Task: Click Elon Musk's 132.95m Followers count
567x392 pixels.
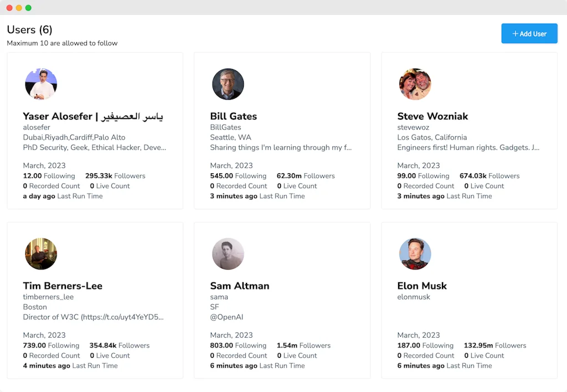Action: (x=494, y=345)
